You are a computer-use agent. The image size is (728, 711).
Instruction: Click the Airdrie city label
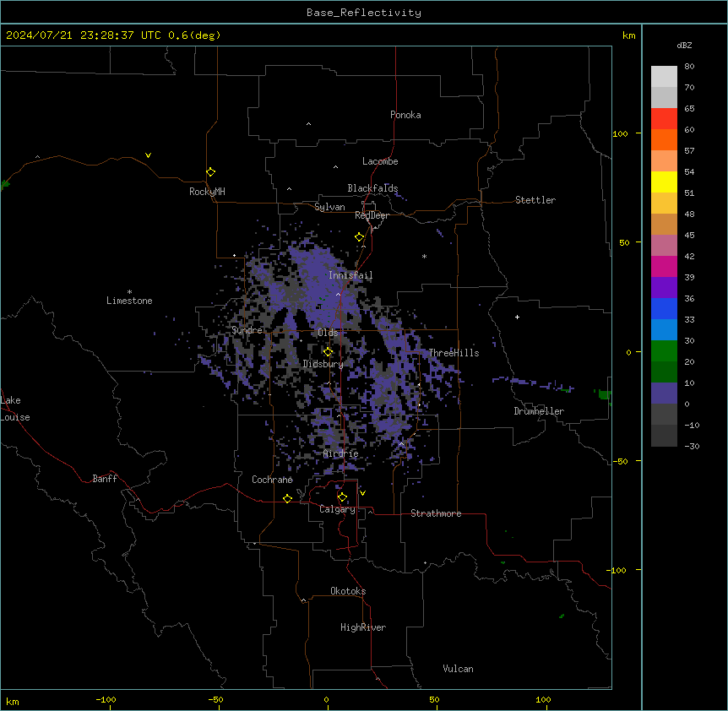pos(341,453)
